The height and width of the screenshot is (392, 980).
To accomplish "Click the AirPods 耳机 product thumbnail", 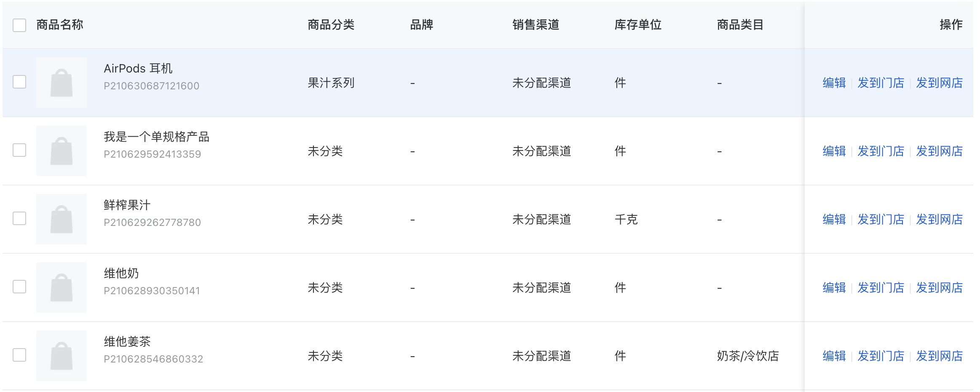I will pos(62,83).
